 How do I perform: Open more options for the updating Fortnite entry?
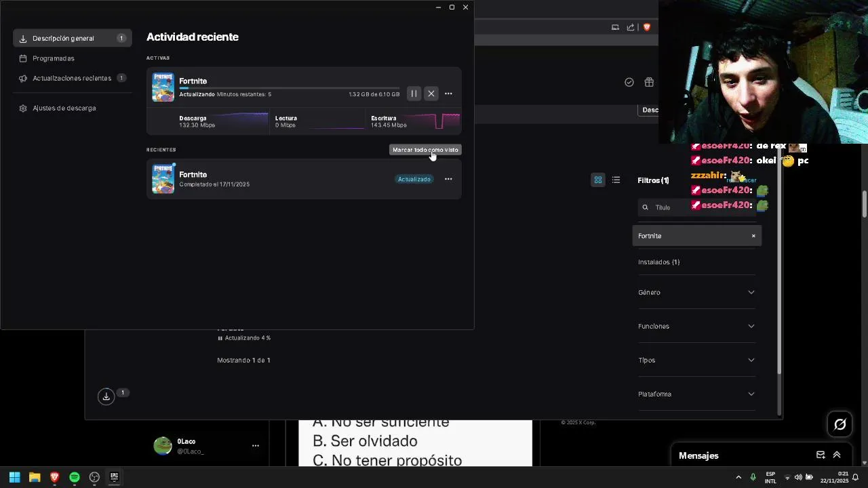pos(448,94)
